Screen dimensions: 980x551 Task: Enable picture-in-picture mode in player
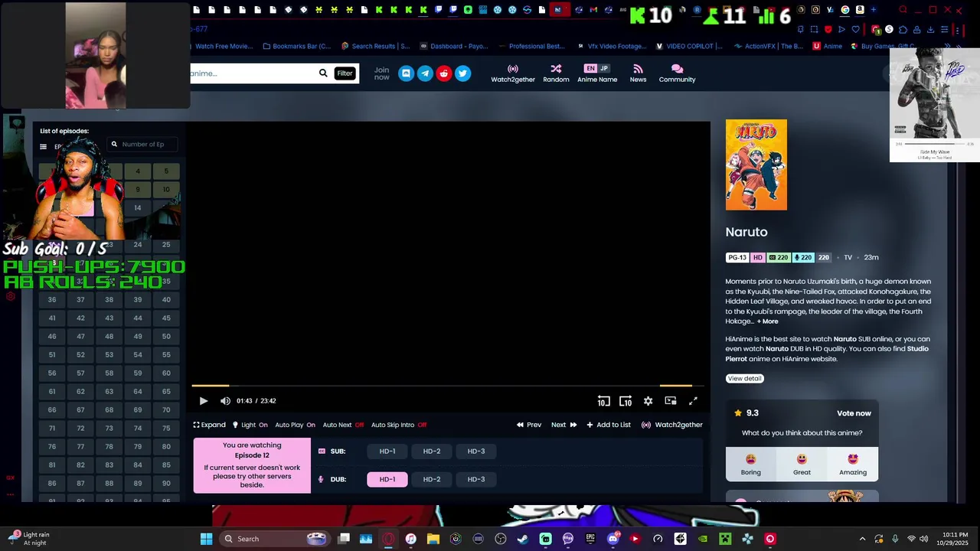point(671,401)
